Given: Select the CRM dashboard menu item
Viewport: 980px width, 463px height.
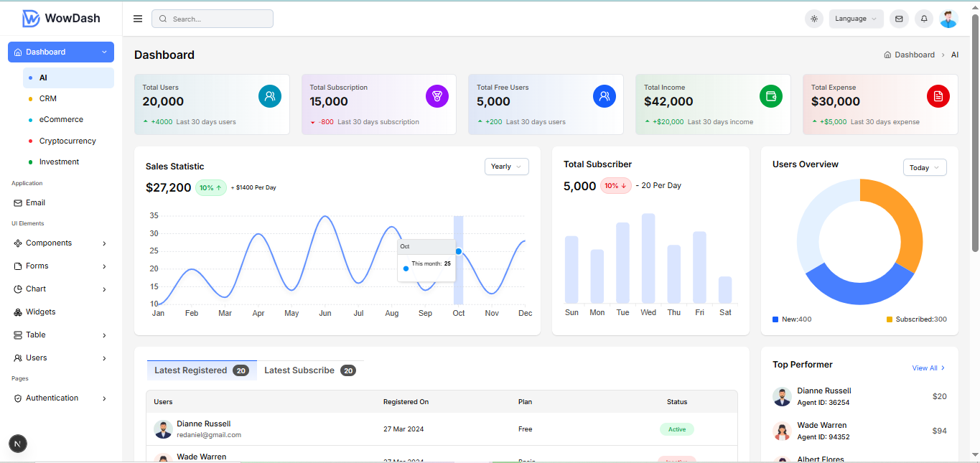Looking at the screenshot, I should coord(48,98).
